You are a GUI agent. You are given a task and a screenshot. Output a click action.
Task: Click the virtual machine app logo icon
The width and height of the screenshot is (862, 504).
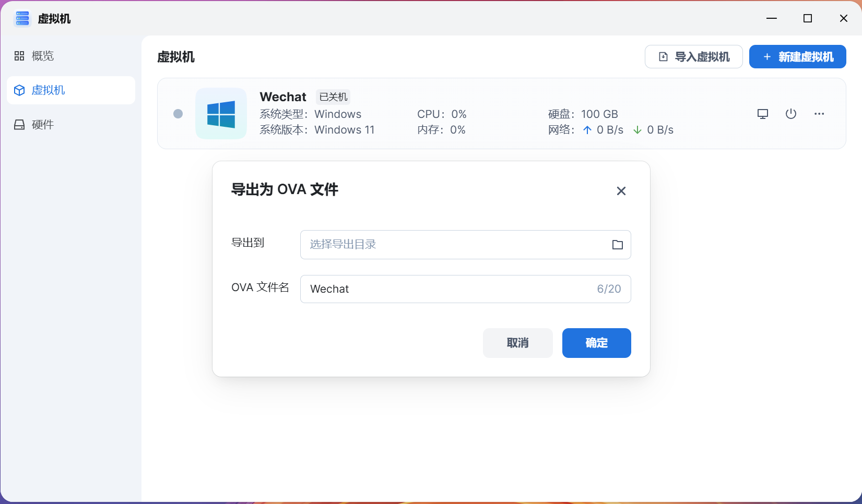tap(22, 19)
